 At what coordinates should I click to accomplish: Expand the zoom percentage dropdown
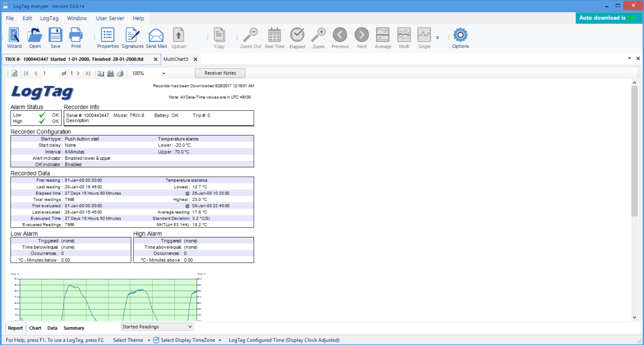163,73
